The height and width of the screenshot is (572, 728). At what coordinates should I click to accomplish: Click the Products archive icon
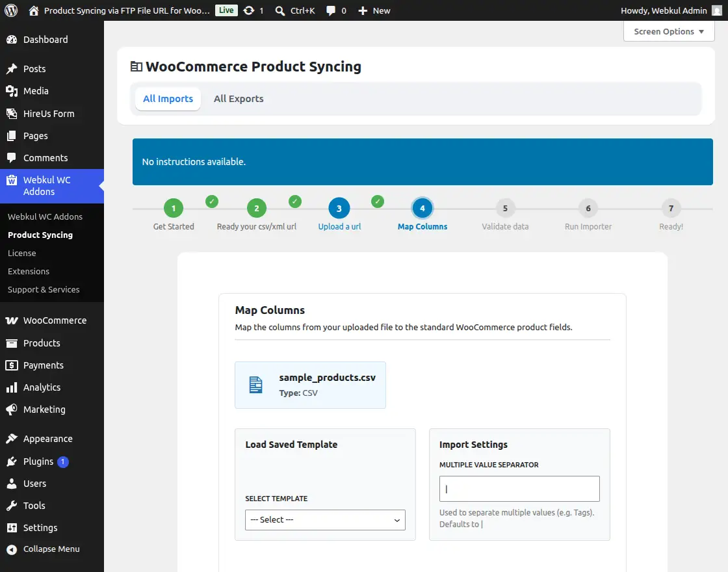click(12, 343)
